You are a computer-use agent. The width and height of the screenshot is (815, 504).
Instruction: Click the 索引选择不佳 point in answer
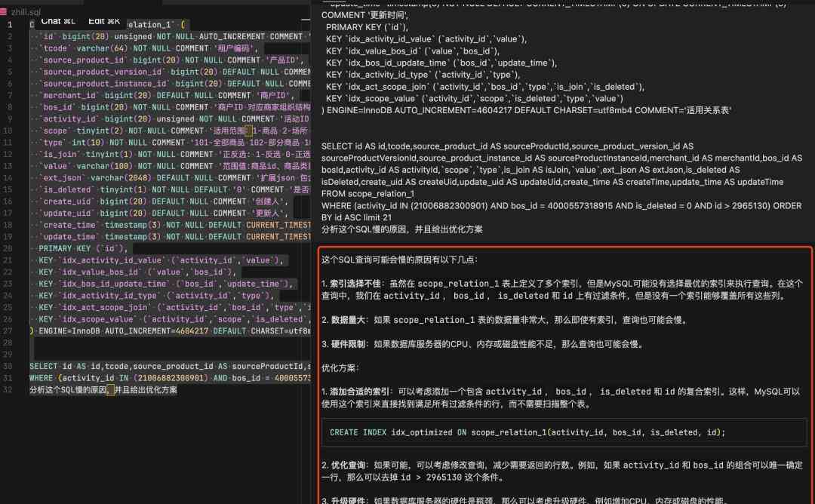(562, 290)
